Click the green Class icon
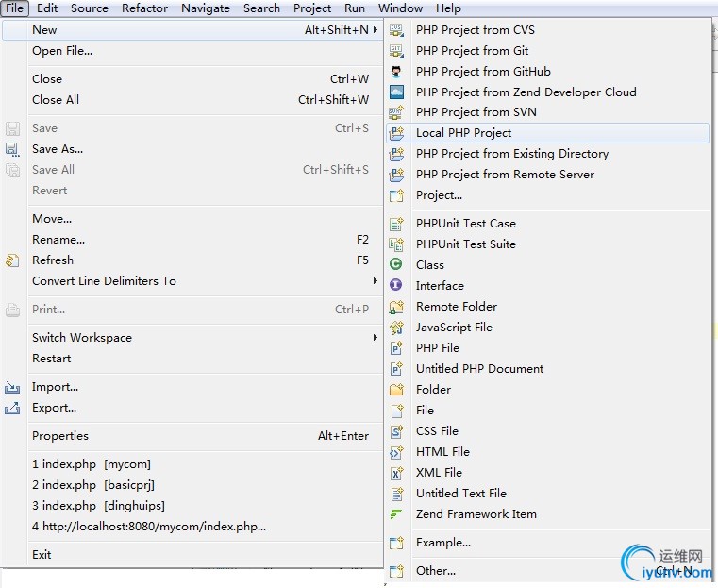 point(395,264)
